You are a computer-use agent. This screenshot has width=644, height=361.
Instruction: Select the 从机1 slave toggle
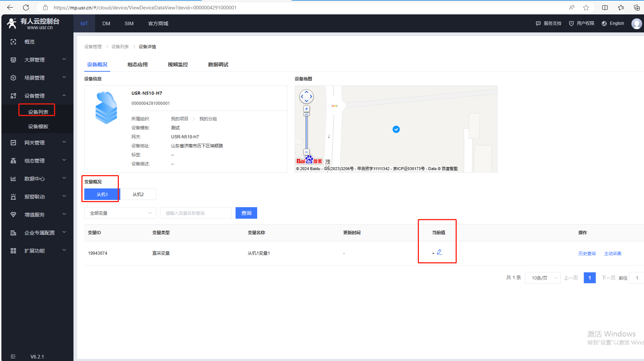102,194
